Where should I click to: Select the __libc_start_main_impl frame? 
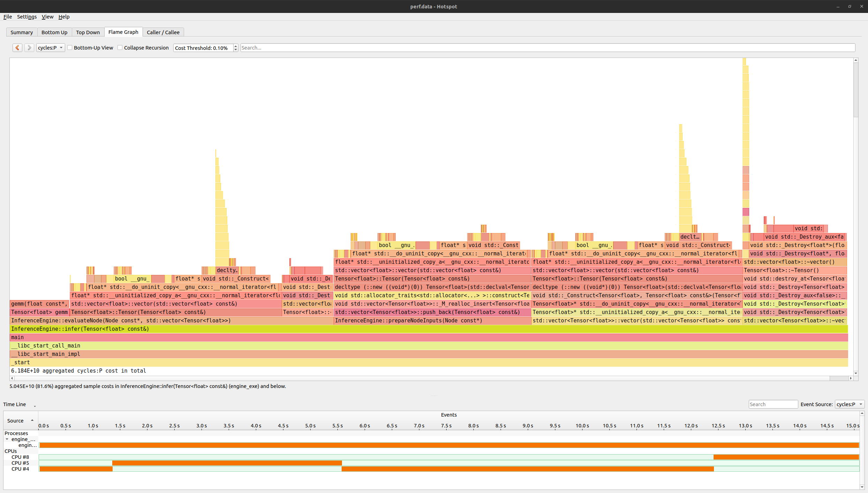coord(429,354)
